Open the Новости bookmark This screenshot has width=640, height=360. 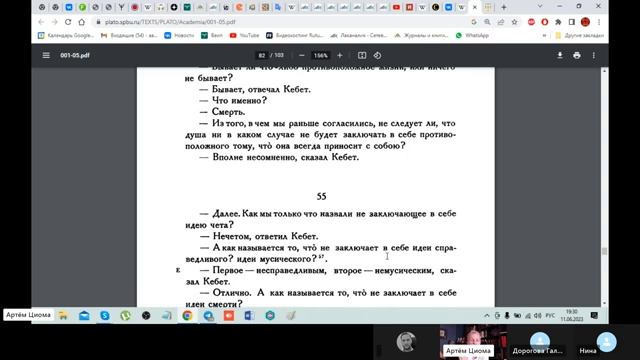pyautogui.click(x=179, y=36)
